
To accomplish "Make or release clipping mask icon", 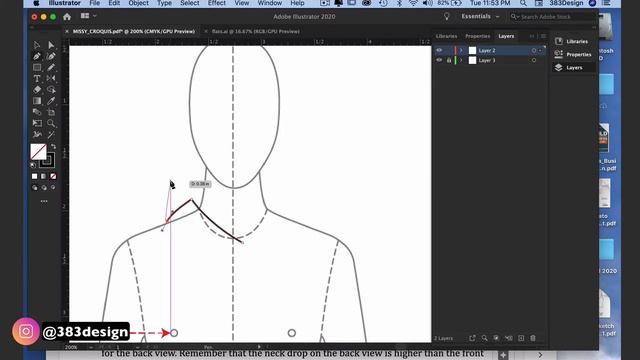I will click(496, 338).
